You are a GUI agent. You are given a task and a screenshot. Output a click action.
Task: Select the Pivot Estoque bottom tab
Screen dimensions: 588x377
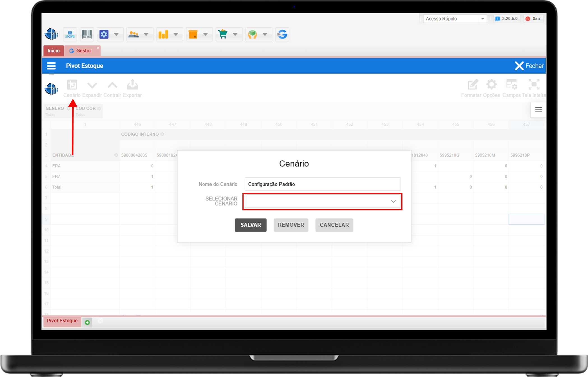pyautogui.click(x=62, y=321)
